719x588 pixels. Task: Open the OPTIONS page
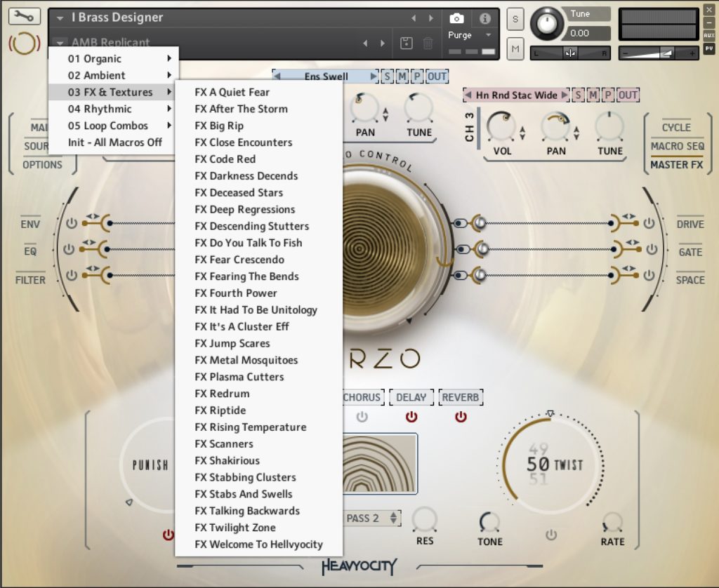click(x=42, y=164)
